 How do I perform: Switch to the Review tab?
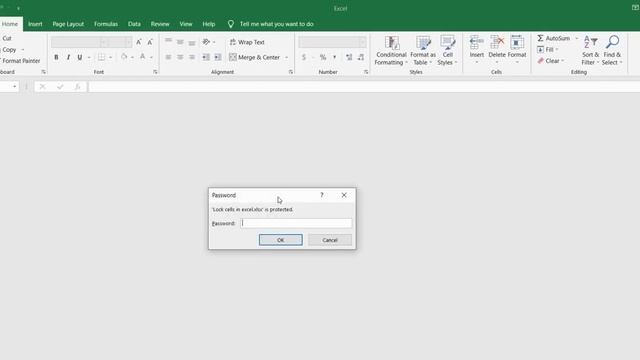160,24
